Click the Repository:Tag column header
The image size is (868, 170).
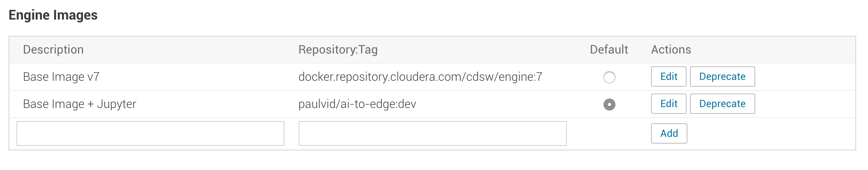[x=338, y=50]
